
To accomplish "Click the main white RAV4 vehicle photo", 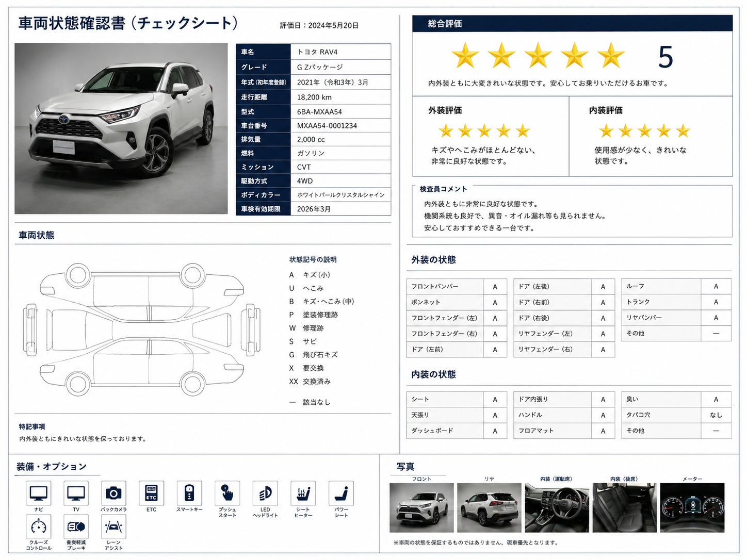I will point(121,128).
